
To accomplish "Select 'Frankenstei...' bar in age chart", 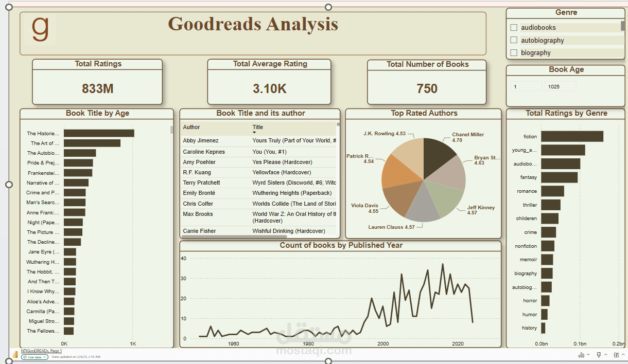I will [x=78, y=173].
